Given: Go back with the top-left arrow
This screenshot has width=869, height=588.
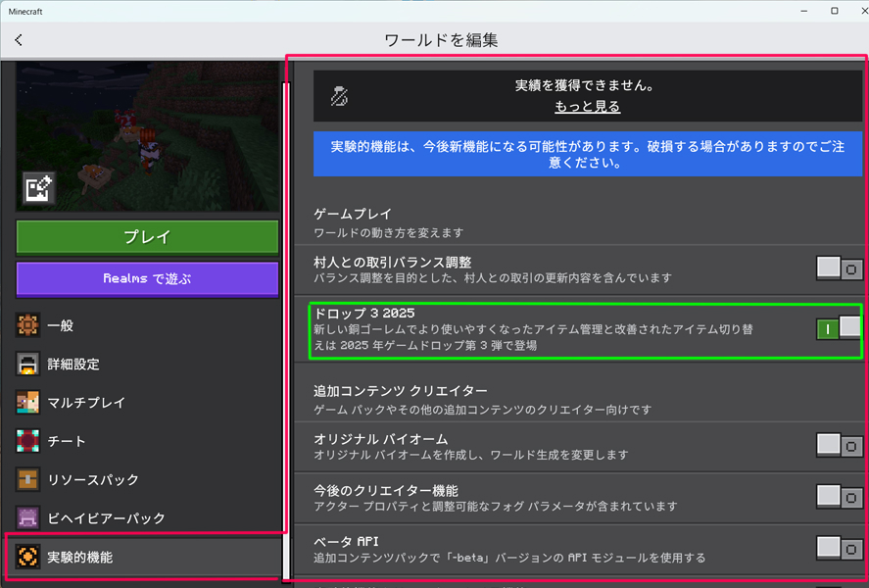Looking at the screenshot, I should point(19,40).
